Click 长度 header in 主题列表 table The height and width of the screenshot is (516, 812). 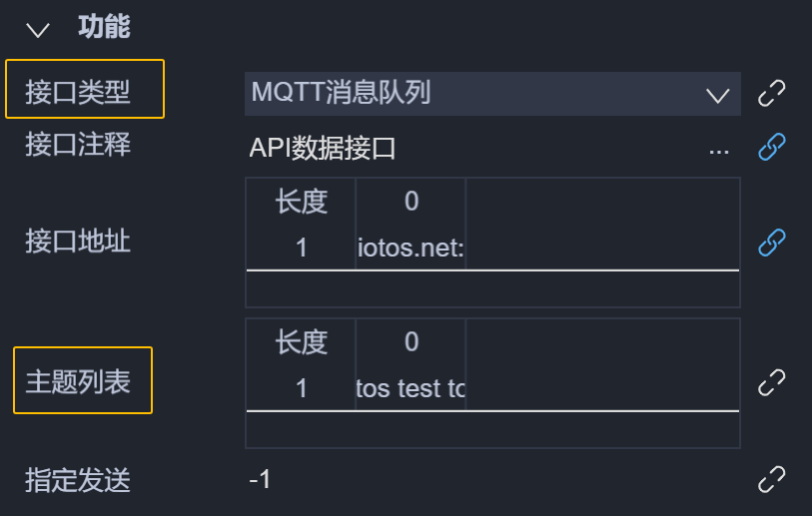(x=302, y=342)
